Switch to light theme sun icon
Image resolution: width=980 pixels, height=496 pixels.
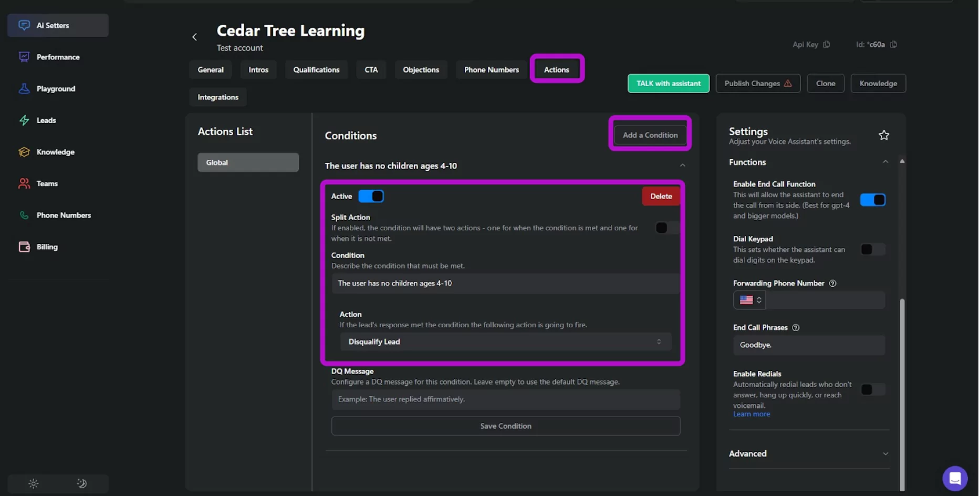34,483
